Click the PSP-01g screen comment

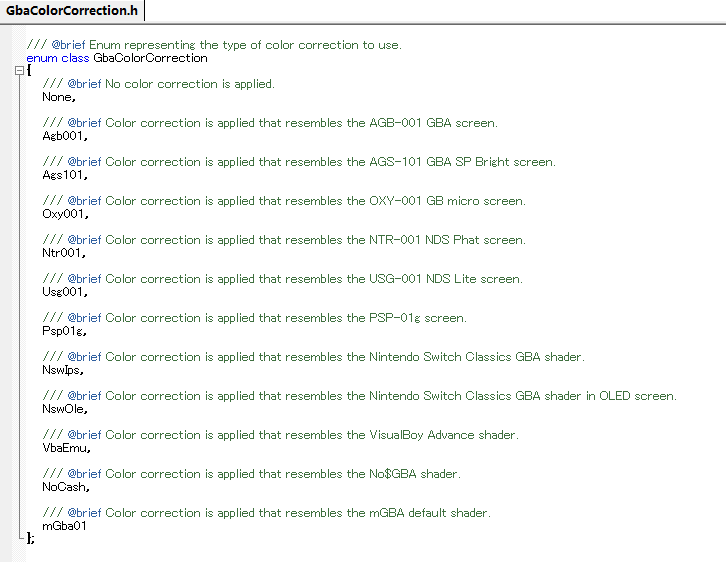[x=254, y=318]
